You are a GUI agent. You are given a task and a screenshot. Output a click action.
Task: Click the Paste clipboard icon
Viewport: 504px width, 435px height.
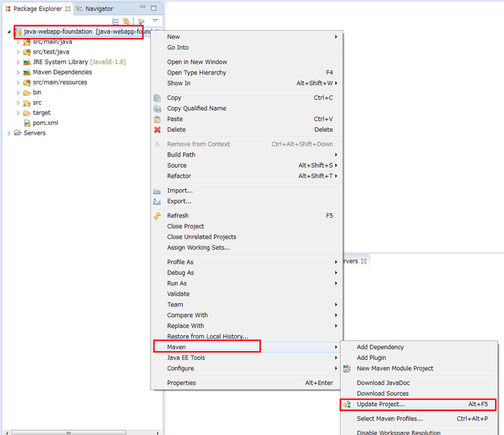click(157, 119)
